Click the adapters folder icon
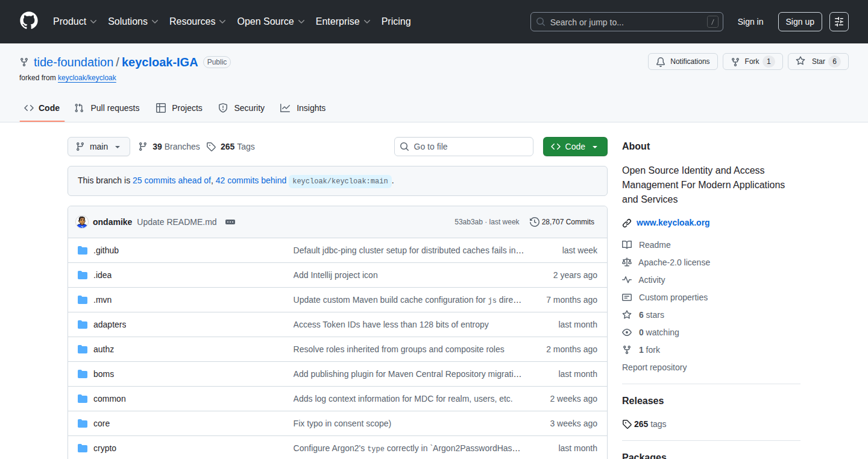 tap(83, 324)
